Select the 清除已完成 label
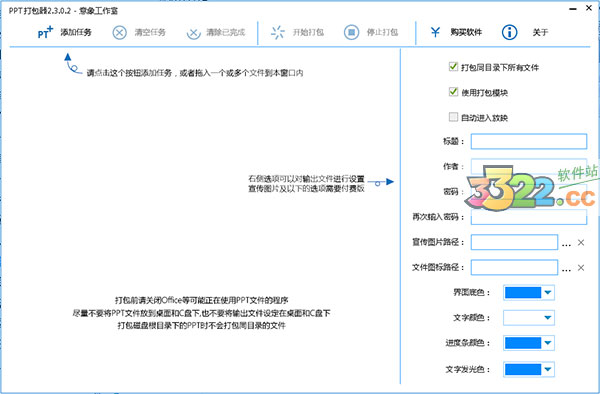600x394 pixels. 226,33
